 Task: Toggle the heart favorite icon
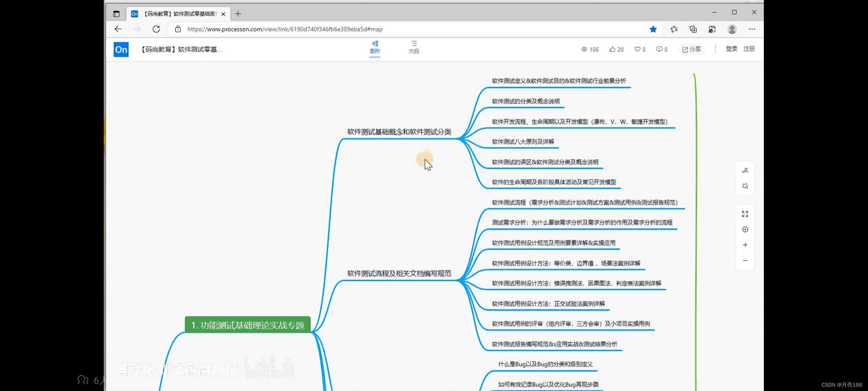(637, 49)
